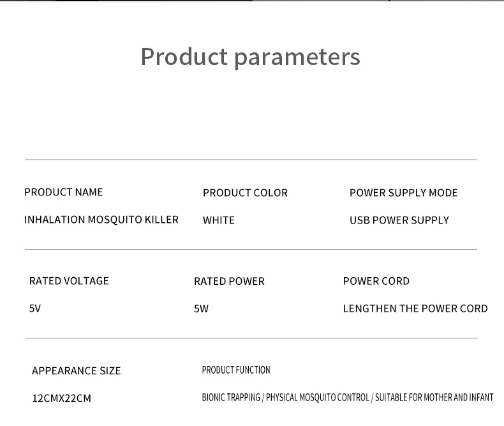Select the APPEARANCE SIZE label
This screenshot has height=426, width=504.
[x=76, y=371]
